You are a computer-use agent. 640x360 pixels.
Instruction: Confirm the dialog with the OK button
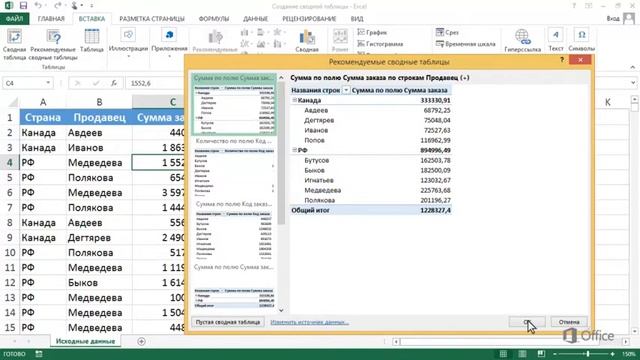527,322
